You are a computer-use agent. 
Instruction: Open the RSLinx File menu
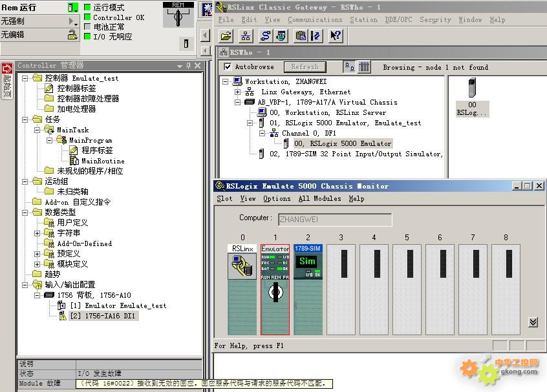[x=226, y=20]
